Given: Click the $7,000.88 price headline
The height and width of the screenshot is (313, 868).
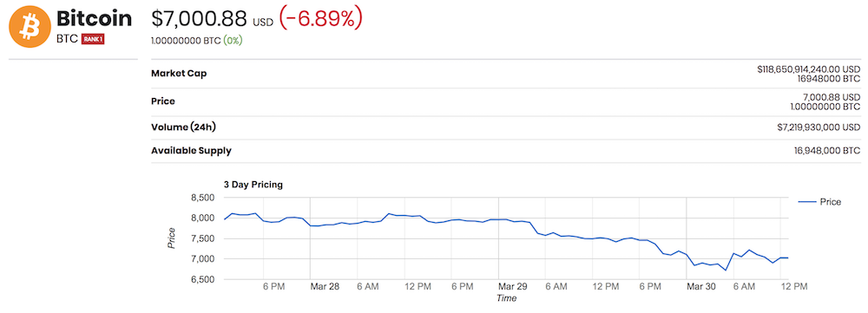Looking at the screenshot, I should point(199,18).
